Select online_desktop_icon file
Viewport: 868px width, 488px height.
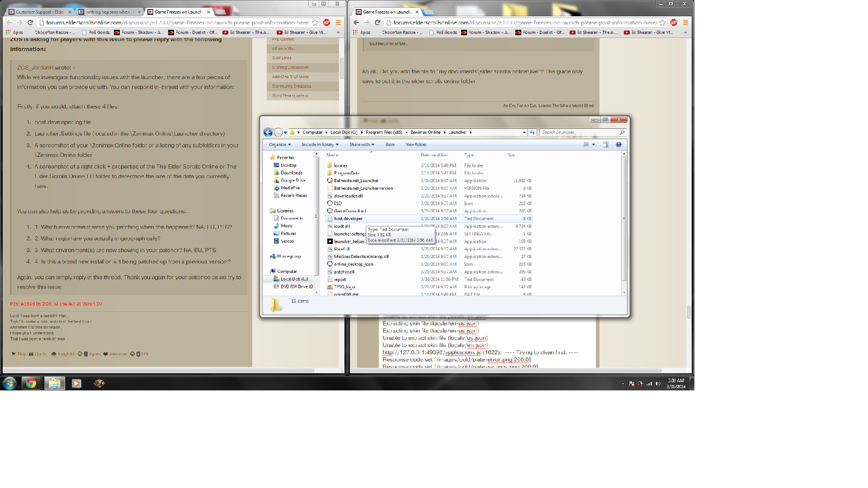click(x=354, y=264)
